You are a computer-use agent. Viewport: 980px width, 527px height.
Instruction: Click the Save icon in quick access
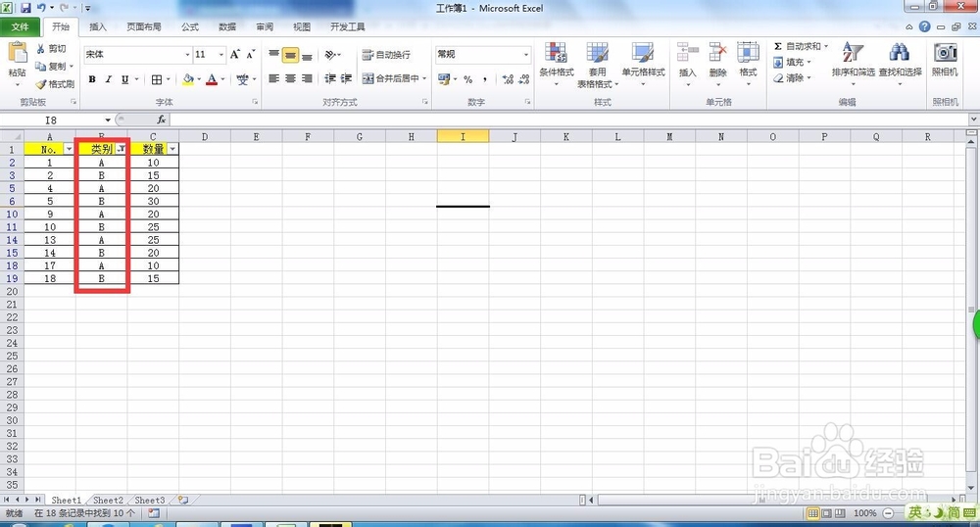25,8
